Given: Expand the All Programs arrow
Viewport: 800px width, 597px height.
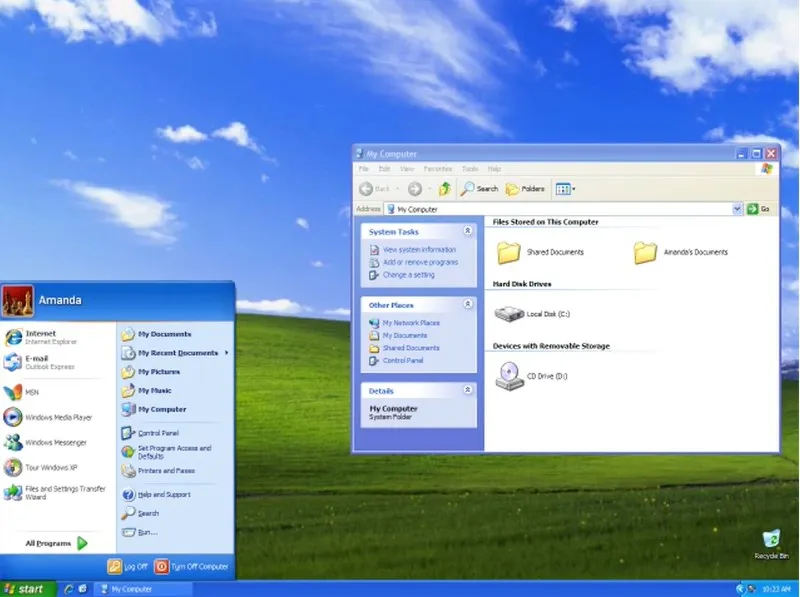Looking at the screenshot, I should pyautogui.click(x=82, y=543).
